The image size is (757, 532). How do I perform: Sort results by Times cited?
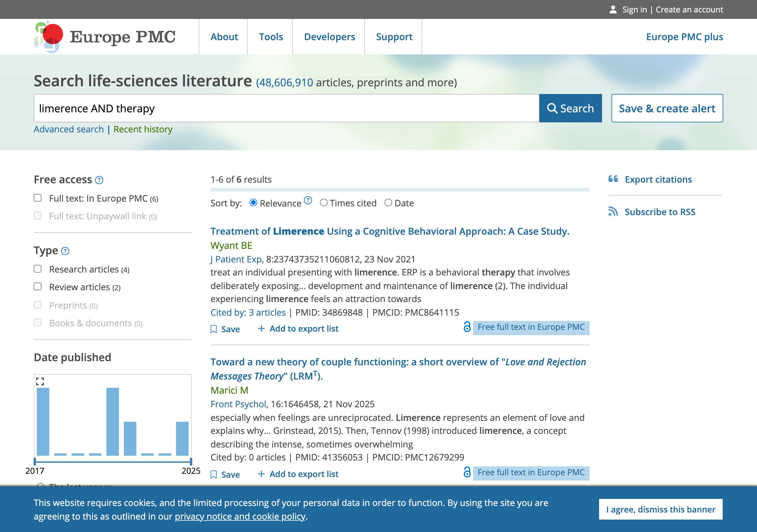(323, 203)
